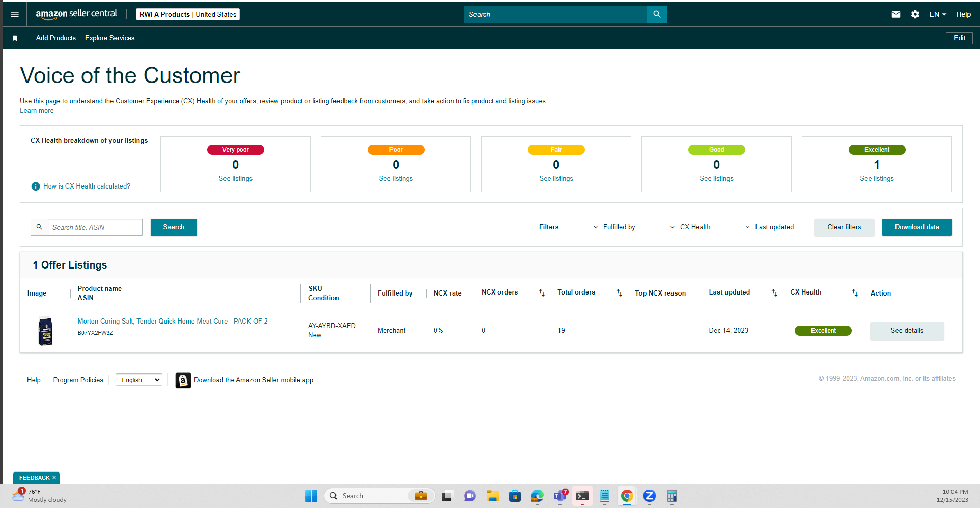The image size is (980, 508).
Task: Open Microsoft Edge from the taskbar
Action: point(537,496)
